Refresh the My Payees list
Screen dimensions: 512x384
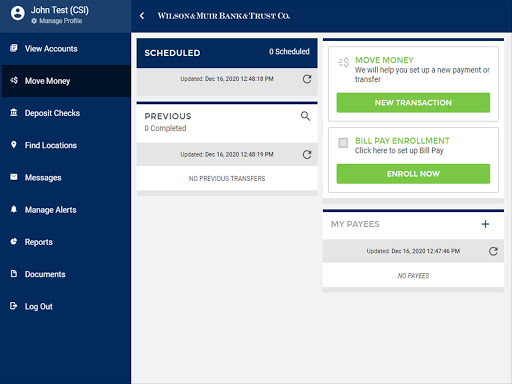493,251
